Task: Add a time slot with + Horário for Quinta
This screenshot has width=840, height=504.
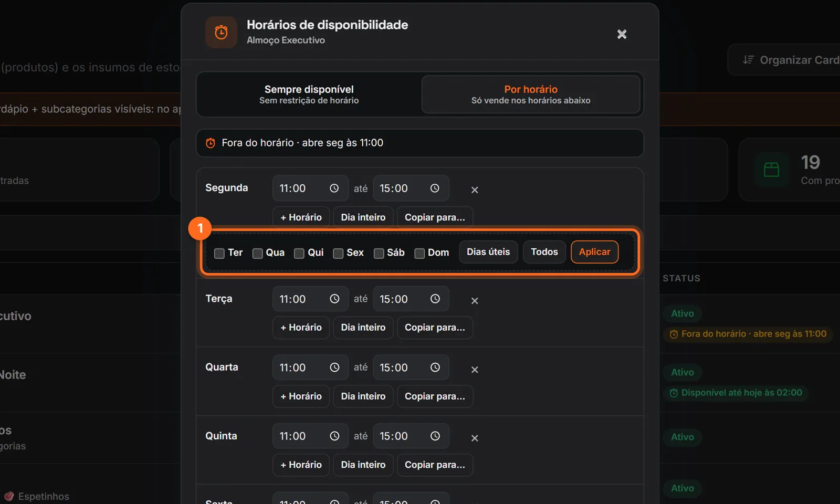Action: point(301,465)
